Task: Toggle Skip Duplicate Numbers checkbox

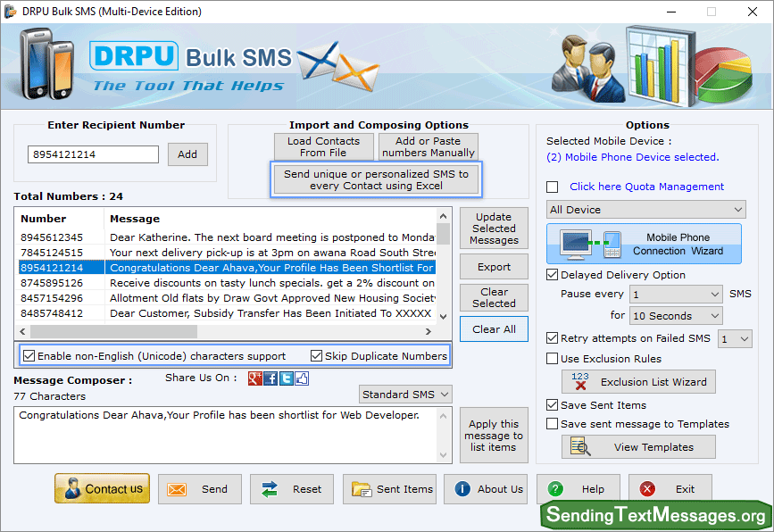Action: click(x=316, y=356)
